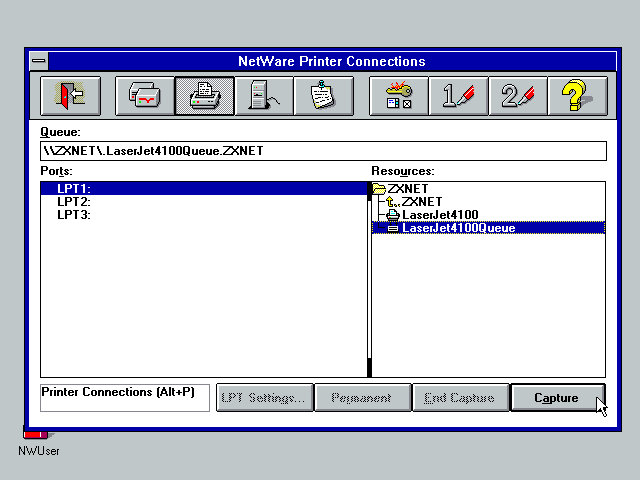Viewport: 640px width, 480px height.
Task: Click the LaserJet4100Queue queue icon
Action: pyautogui.click(x=393, y=228)
